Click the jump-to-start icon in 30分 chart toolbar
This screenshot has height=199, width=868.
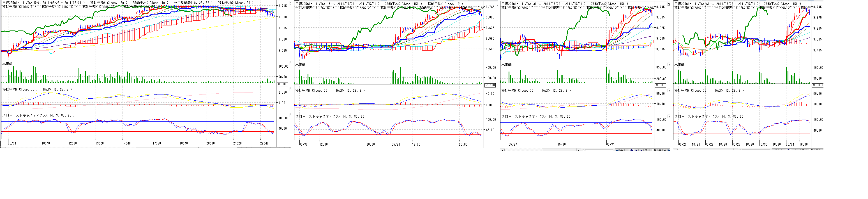click(x=617, y=150)
